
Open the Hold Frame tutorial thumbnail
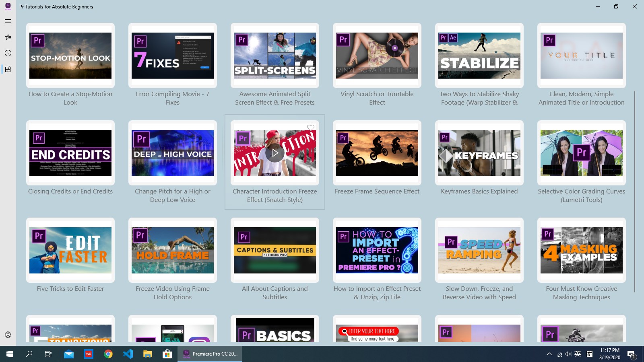point(173,250)
